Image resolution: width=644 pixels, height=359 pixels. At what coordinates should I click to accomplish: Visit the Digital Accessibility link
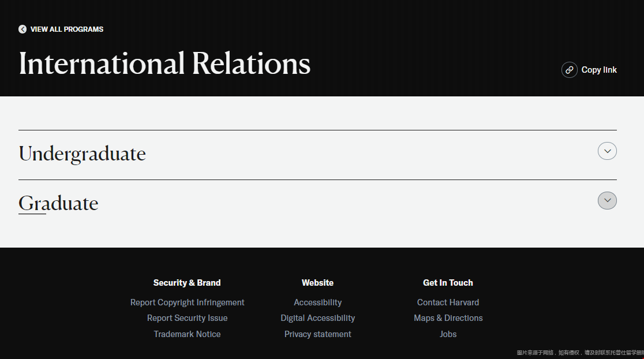(317, 318)
